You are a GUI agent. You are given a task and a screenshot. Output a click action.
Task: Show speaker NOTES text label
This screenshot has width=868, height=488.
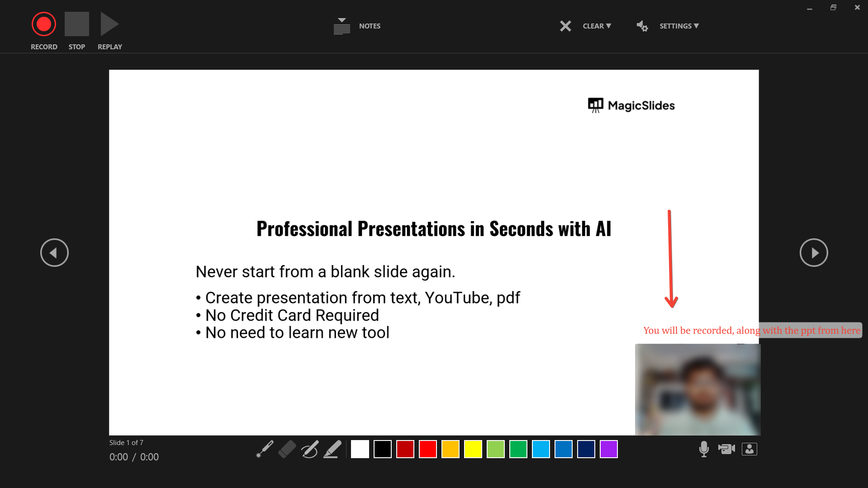[x=370, y=26]
